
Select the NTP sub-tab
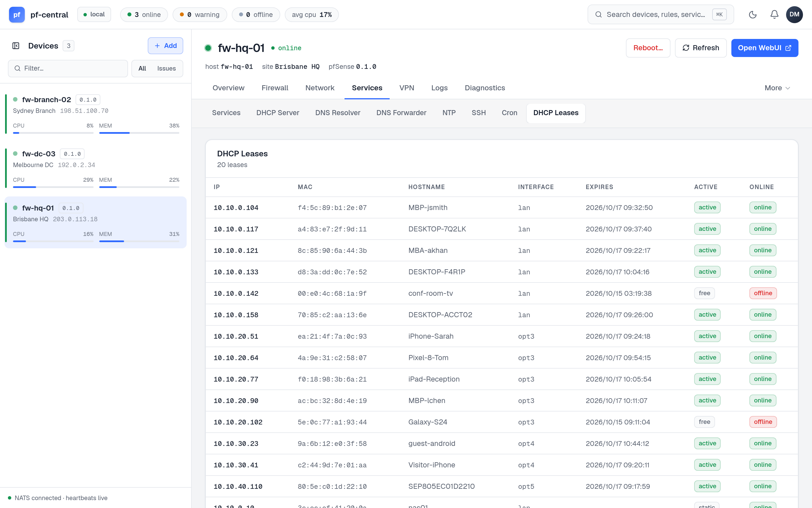tap(449, 113)
